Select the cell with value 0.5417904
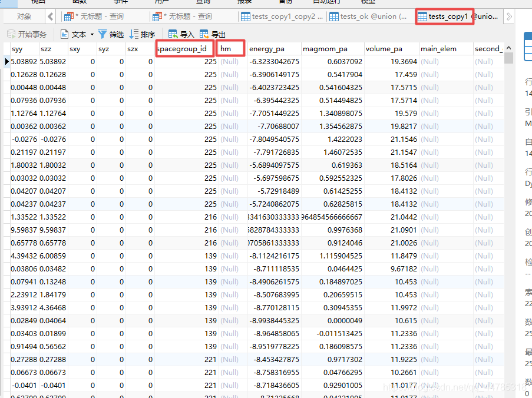This screenshot has height=398, width=532. (332, 75)
